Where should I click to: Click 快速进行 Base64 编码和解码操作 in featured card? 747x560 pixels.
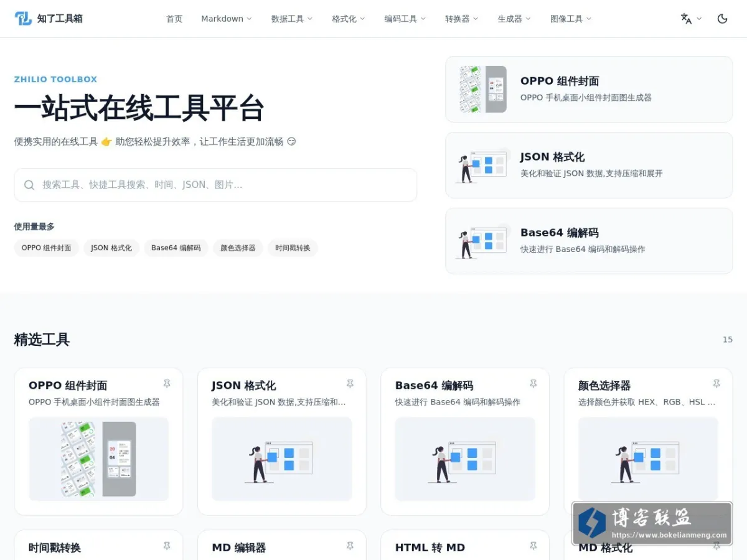pyautogui.click(x=458, y=402)
